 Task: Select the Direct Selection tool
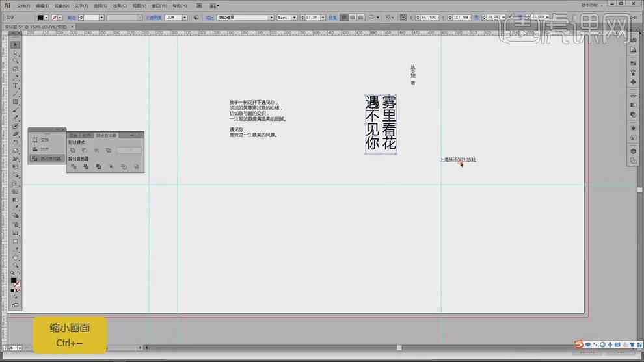click(15, 53)
